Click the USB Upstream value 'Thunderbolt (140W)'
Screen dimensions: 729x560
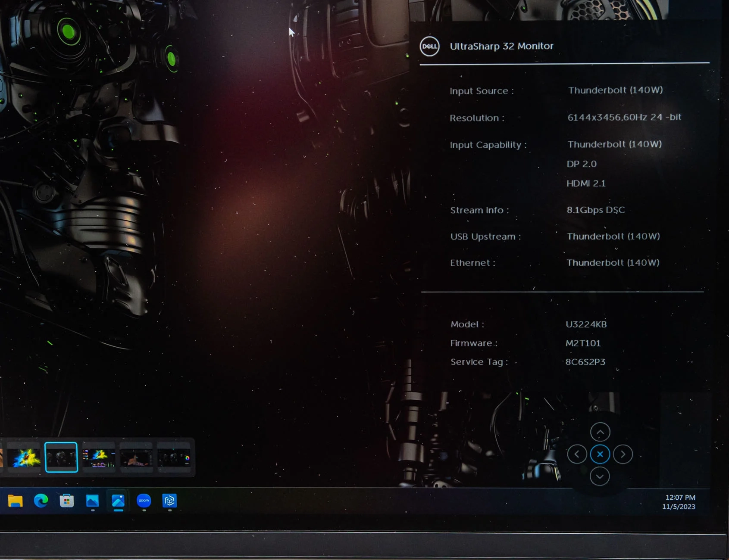[x=613, y=236]
